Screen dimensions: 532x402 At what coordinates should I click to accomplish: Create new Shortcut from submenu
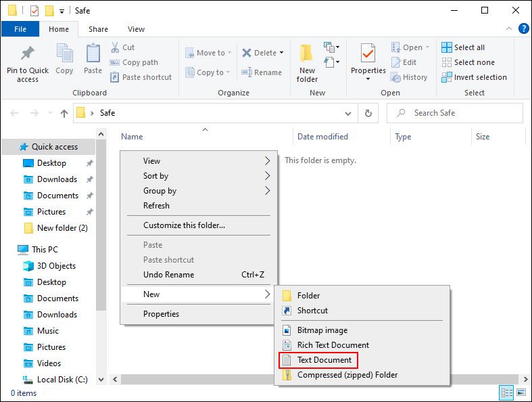point(362,311)
